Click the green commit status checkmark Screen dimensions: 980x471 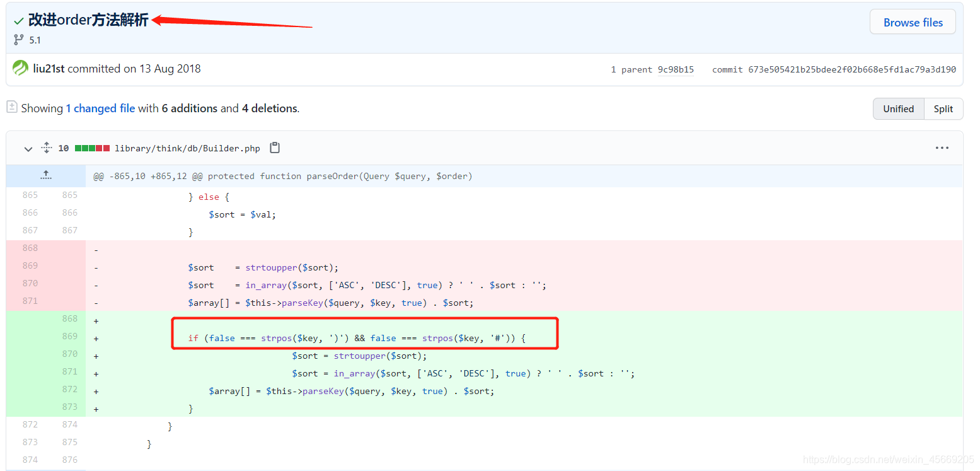tap(19, 21)
